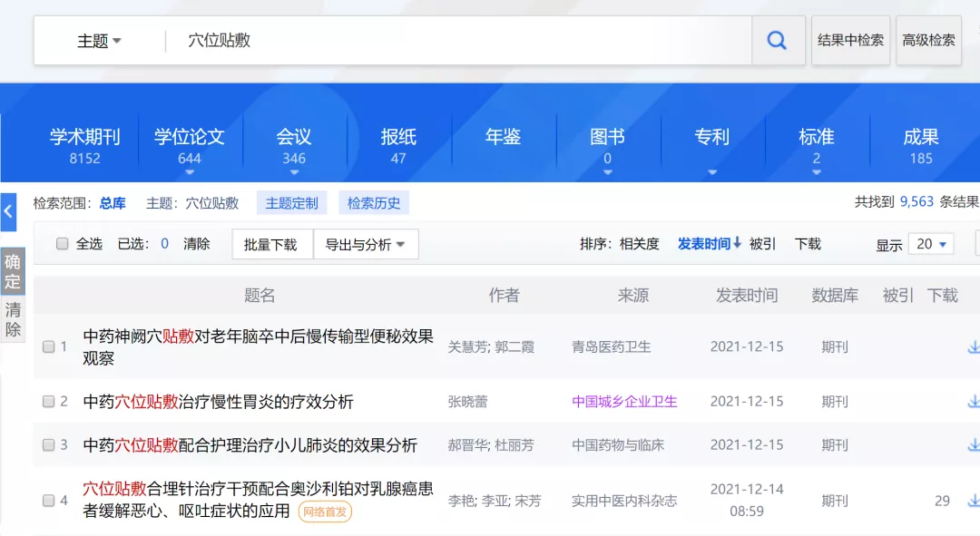Open the 显示 20 per-page dropdown
Image resolution: width=980 pixels, height=536 pixels.
coord(931,244)
